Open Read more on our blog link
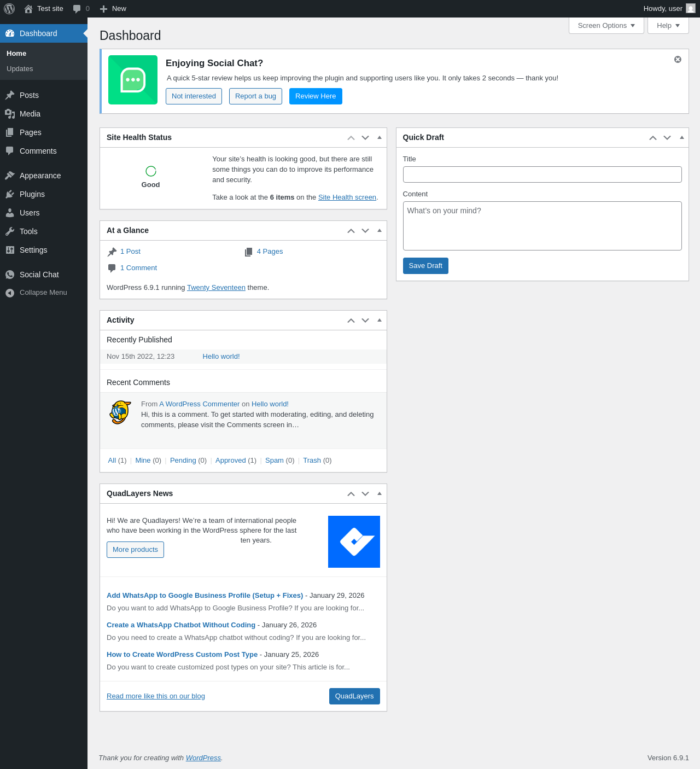 click(156, 696)
